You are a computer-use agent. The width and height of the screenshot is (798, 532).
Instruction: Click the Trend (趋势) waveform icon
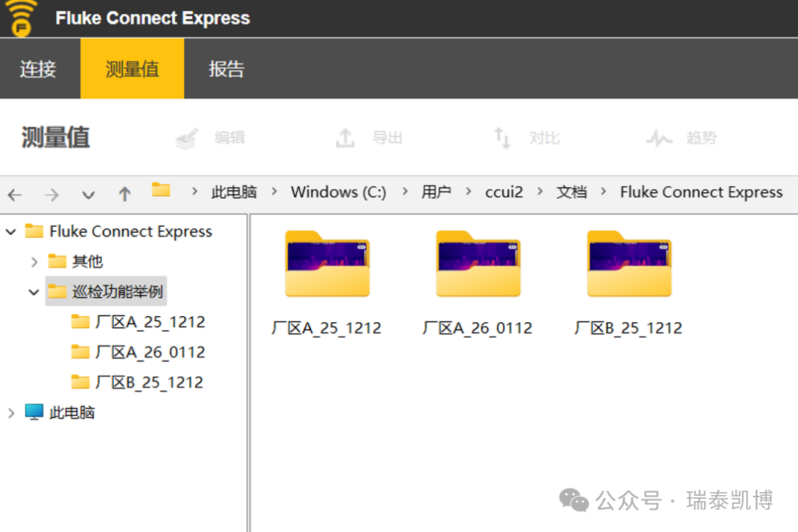coord(659,138)
